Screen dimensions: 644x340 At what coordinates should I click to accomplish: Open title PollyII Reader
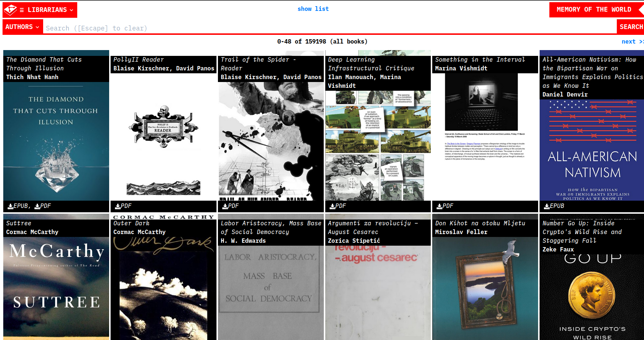[x=139, y=60]
